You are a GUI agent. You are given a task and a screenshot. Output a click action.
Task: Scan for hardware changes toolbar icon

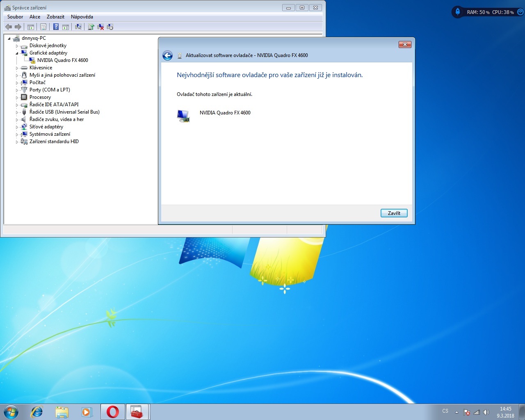(78, 27)
